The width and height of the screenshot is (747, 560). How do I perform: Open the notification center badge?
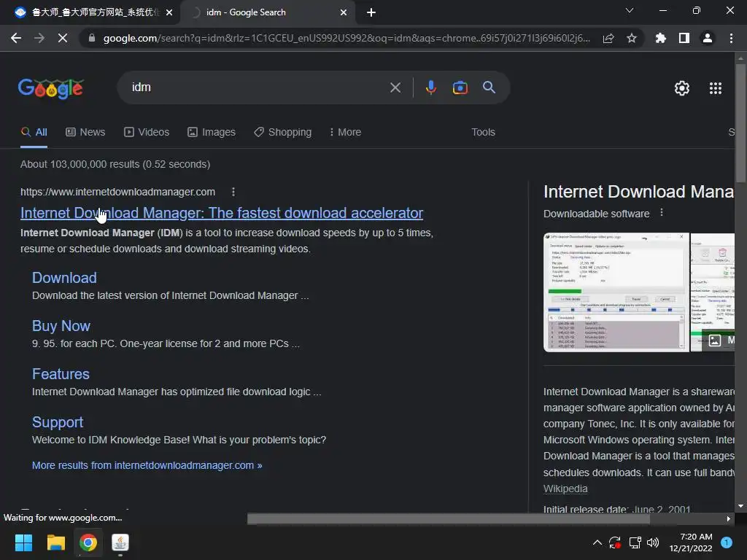coord(727,542)
